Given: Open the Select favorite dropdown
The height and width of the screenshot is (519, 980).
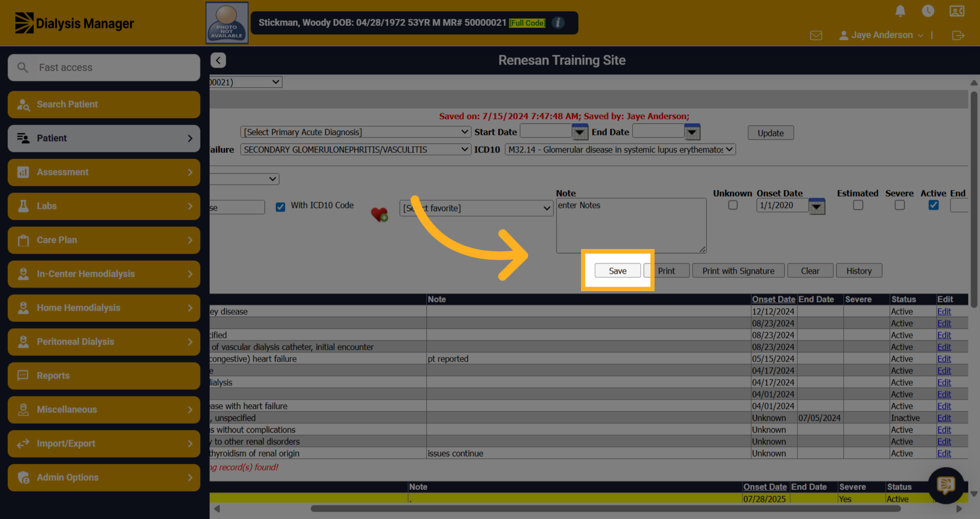Looking at the screenshot, I should point(476,208).
